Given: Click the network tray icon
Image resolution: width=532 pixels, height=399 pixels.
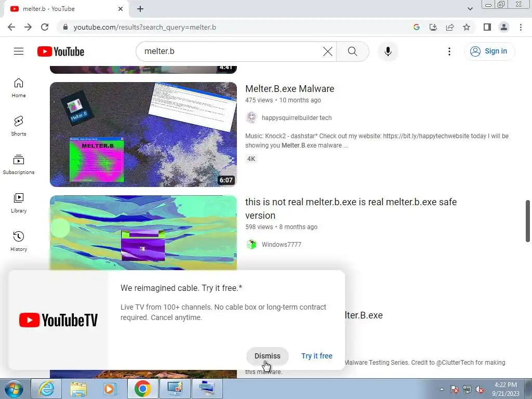Looking at the screenshot, I should pos(467,390).
